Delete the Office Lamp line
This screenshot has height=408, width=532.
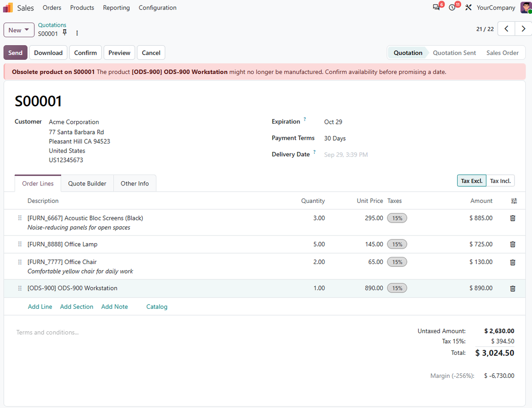(513, 244)
